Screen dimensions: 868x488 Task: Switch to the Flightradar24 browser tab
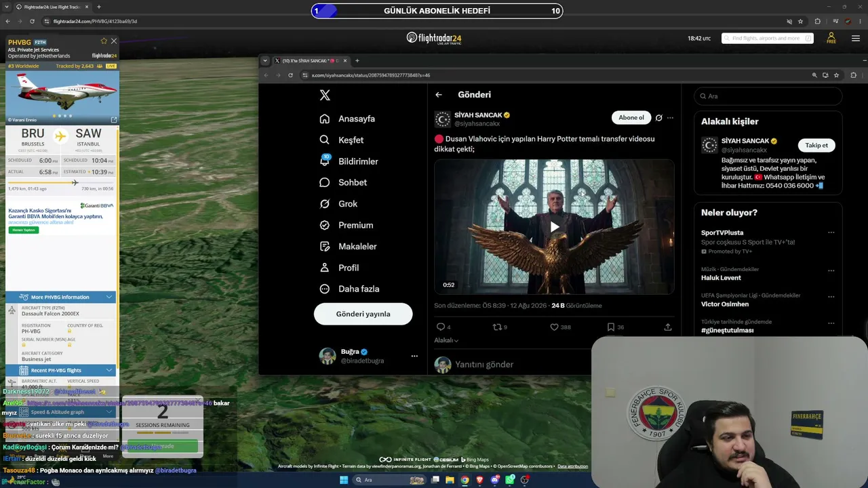[x=52, y=7]
